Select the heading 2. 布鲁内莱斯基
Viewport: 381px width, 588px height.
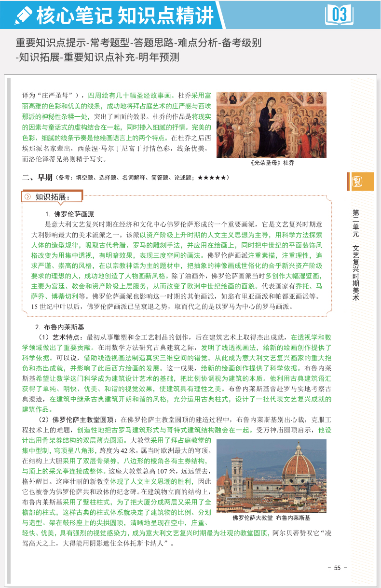click(x=60, y=327)
